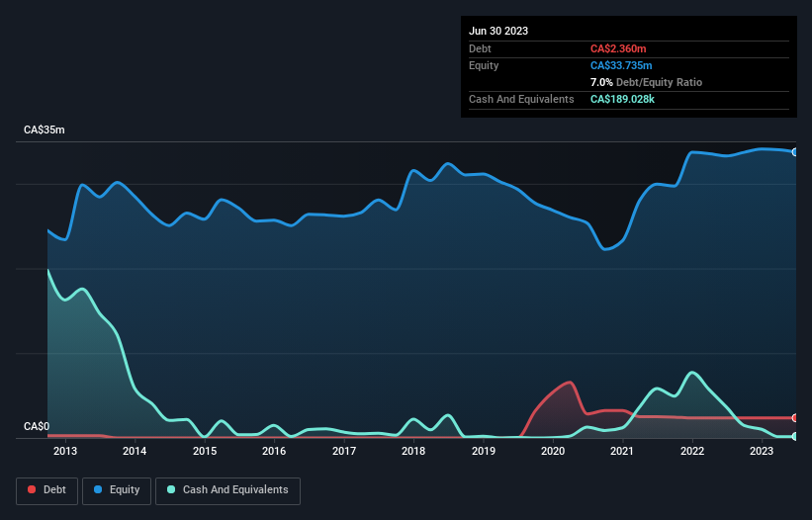The height and width of the screenshot is (520, 812).
Task: Click the teal Cash endpoint marker
Action: pos(795,436)
